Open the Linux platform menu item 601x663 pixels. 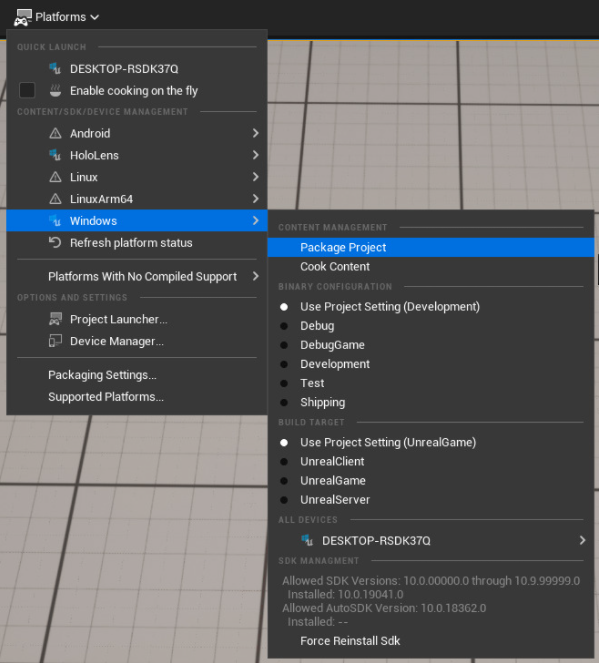(x=137, y=177)
